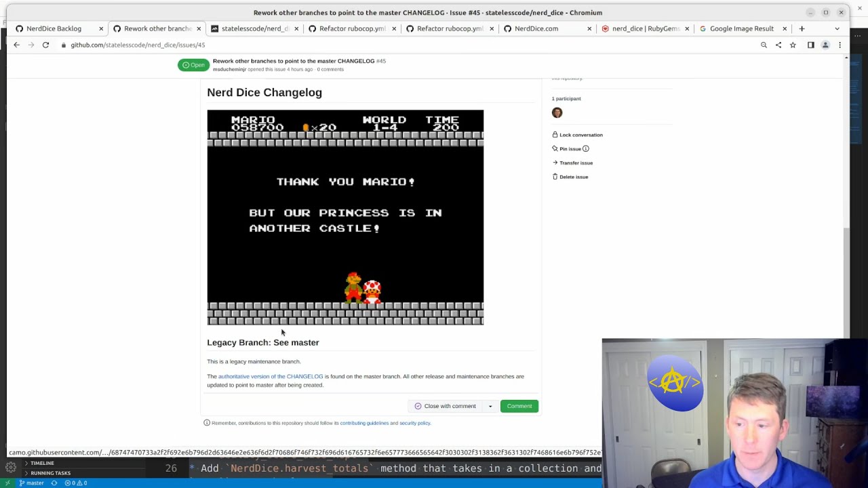Reload the current GitHub page

[45, 45]
